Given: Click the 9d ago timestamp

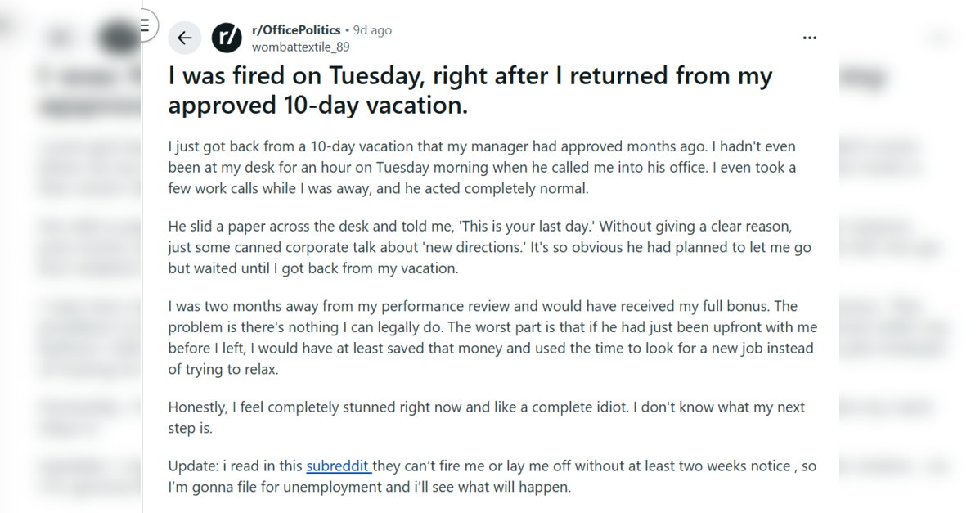Looking at the screenshot, I should point(372,29).
